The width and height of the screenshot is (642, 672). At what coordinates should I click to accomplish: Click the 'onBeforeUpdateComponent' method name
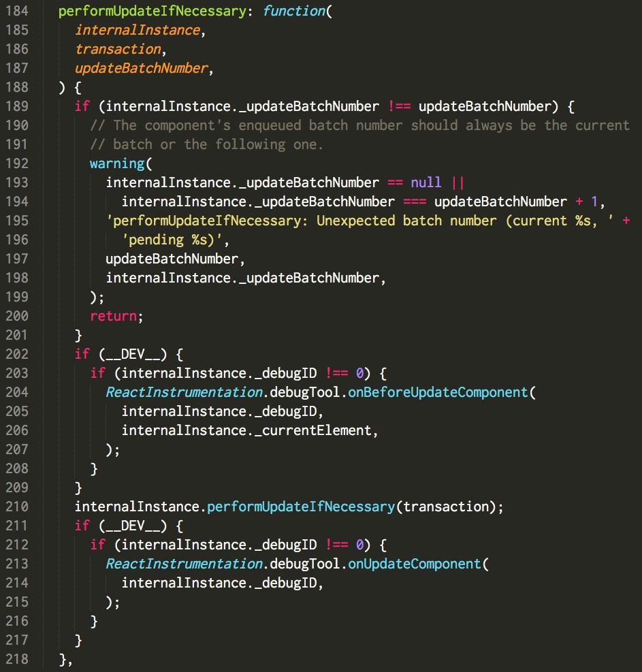(438, 392)
